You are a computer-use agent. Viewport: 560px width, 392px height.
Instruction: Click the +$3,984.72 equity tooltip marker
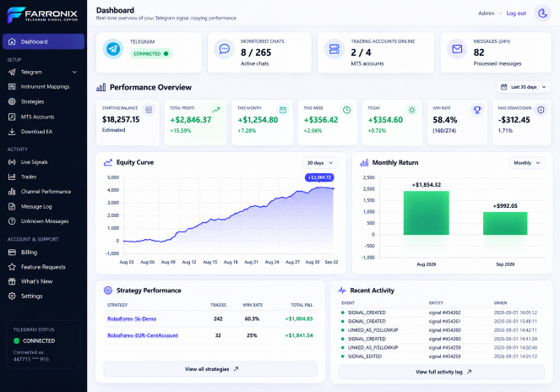319,177
